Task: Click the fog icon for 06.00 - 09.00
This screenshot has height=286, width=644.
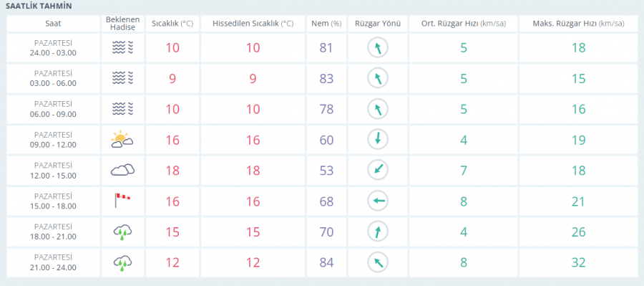Action: [x=123, y=109]
